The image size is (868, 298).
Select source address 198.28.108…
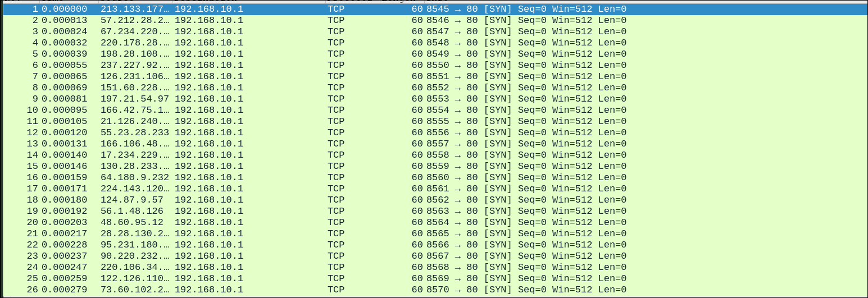pos(135,54)
